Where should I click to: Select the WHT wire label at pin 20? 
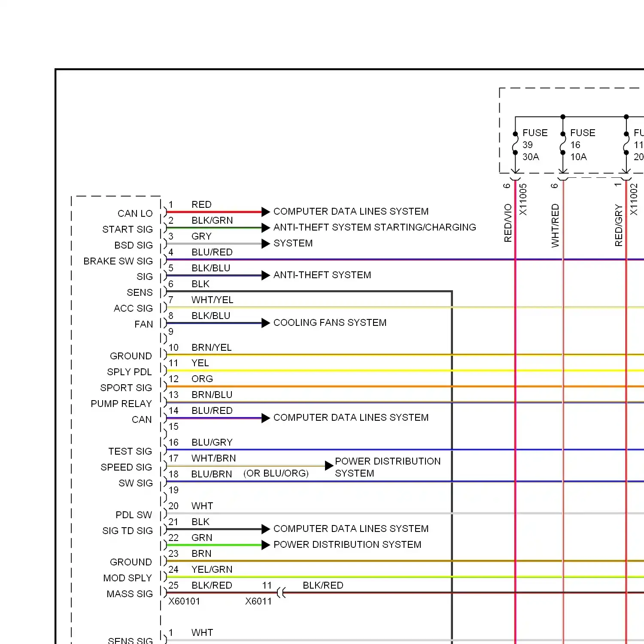pyautogui.click(x=202, y=506)
